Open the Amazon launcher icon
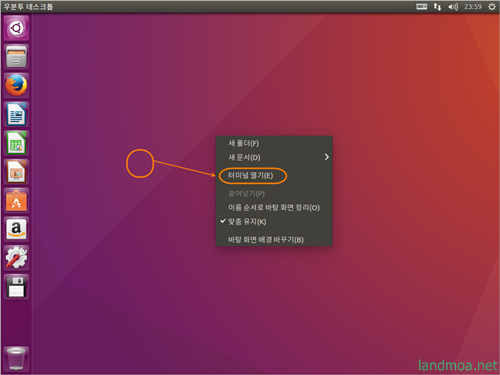The height and width of the screenshot is (375, 500). 16,229
